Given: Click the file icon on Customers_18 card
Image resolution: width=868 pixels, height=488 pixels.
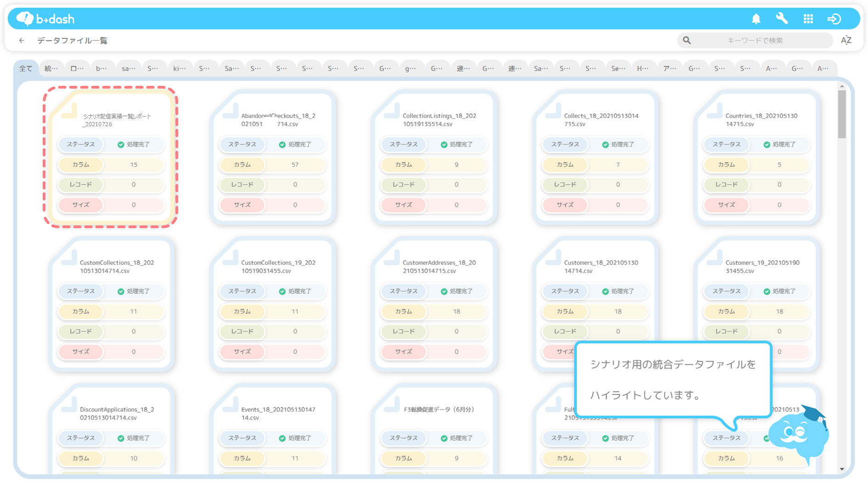Looking at the screenshot, I should [553, 257].
